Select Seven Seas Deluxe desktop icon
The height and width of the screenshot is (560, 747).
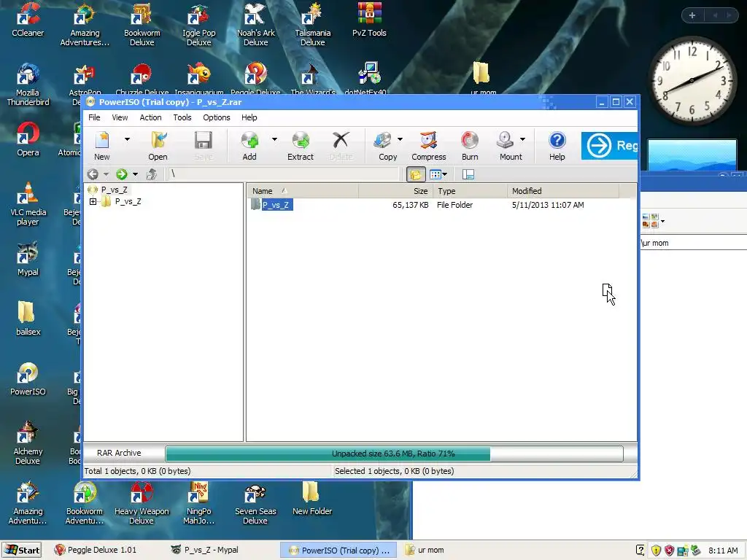(255, 503)
